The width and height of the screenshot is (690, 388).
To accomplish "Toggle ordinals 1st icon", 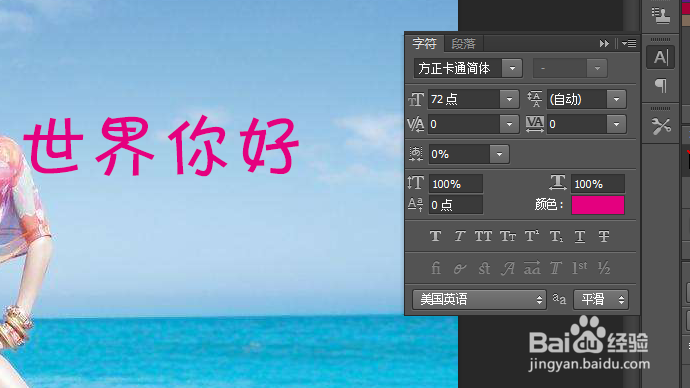I will pyautogui.click(x=580, y=268).
